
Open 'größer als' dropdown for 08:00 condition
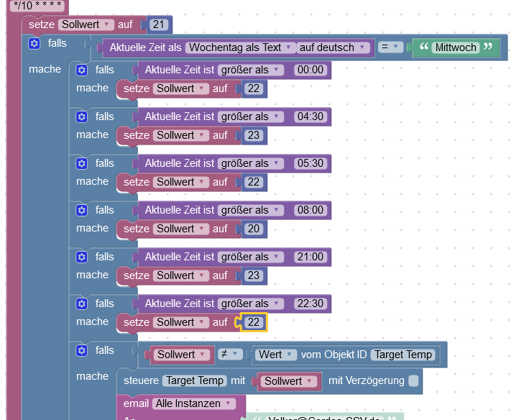coord(250,210)
